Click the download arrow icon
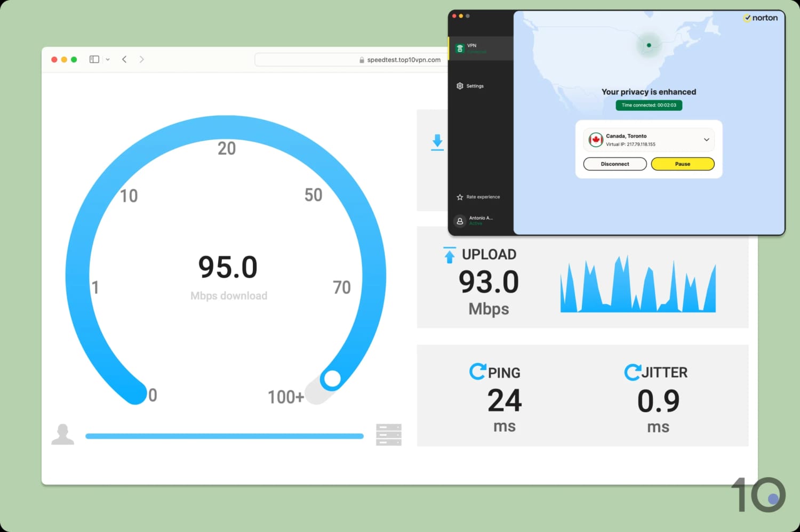800x532 pixels. pyautogui.click(x=437, y=142)
